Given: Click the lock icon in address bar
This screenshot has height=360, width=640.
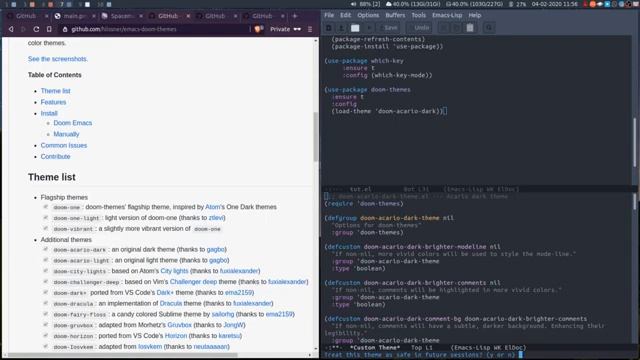Looking at the screenshot, I should (65, 29).
